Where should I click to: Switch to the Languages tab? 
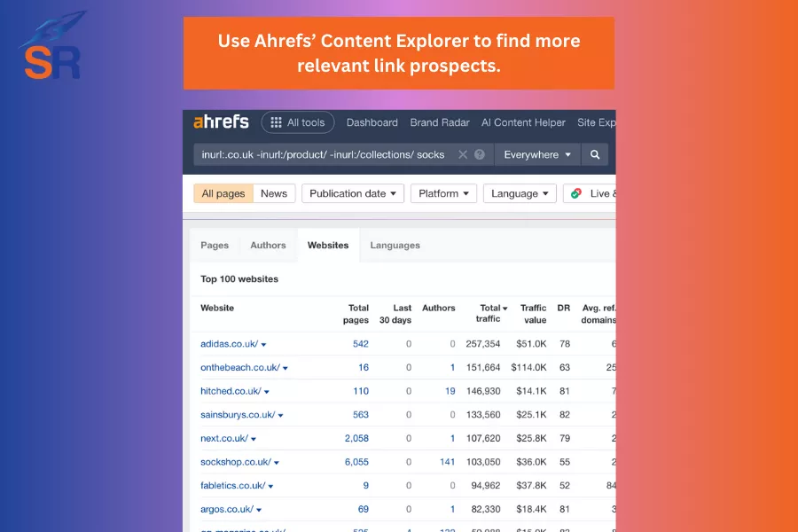click(395, 246)
